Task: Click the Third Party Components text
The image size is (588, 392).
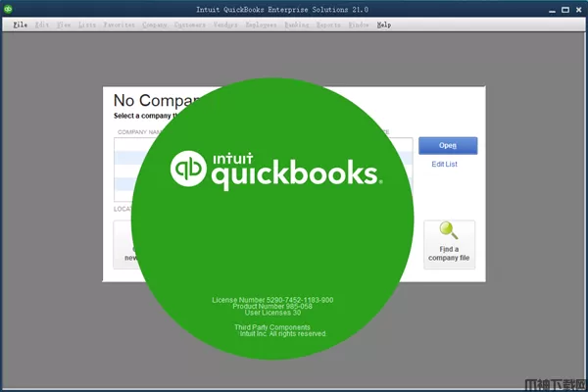Action: (272, 327)
